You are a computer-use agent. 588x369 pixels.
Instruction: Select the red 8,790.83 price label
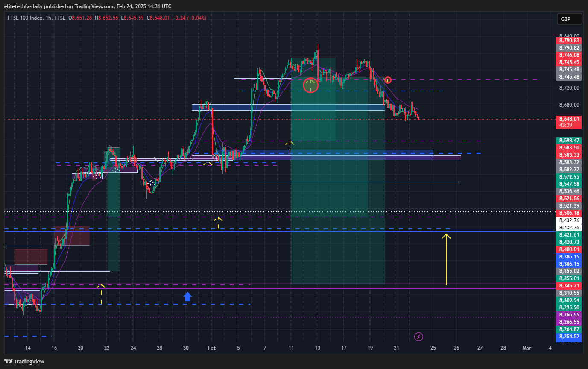[x=569, y=41]
